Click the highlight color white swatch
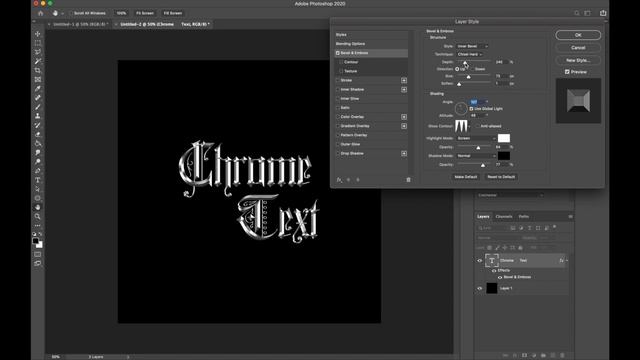640x360 pixels. pos(504,138)
